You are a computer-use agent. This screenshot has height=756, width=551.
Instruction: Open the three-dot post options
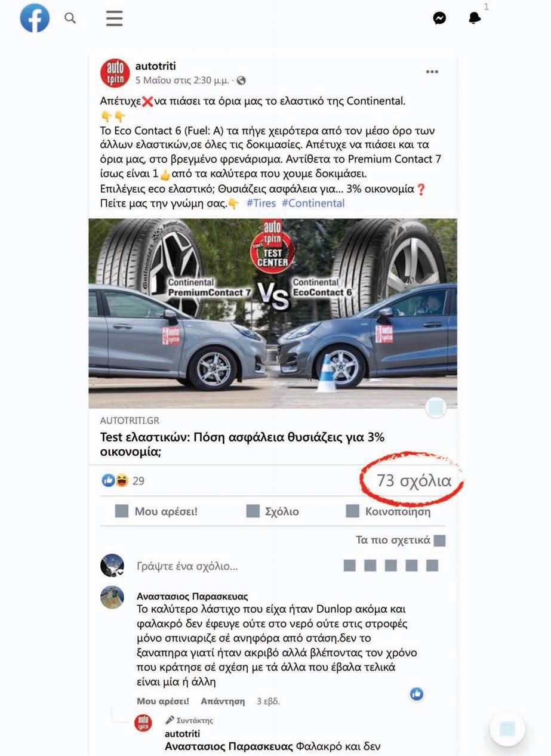tap(432, 72)
